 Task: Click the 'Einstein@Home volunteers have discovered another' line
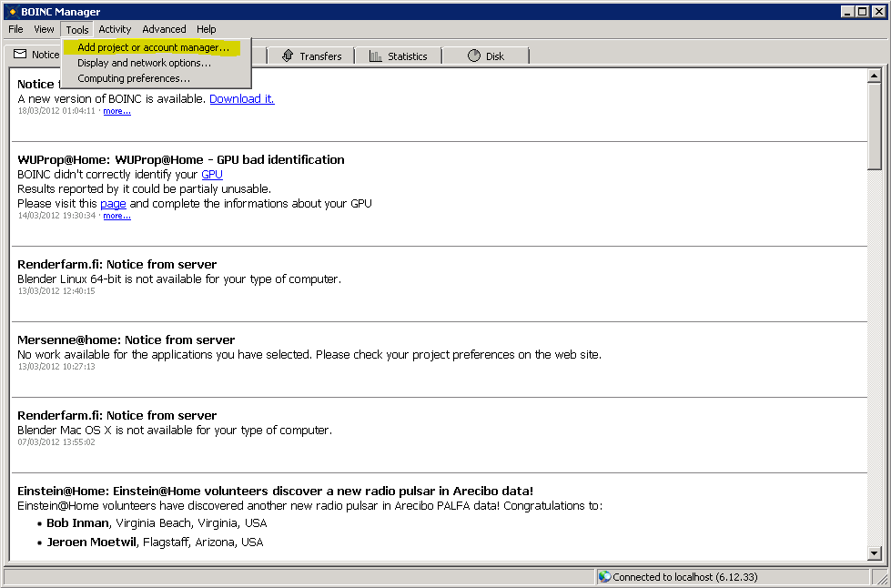click(x=309, y=505)
